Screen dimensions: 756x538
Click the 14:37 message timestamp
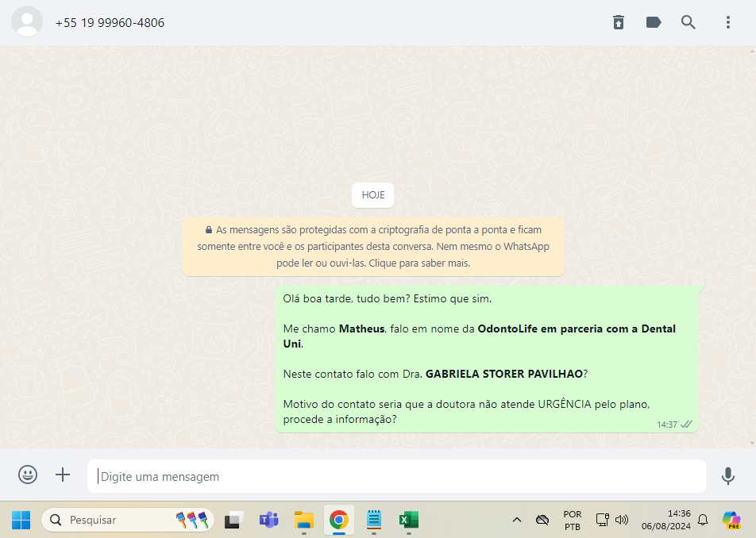[x=667, y=425]
